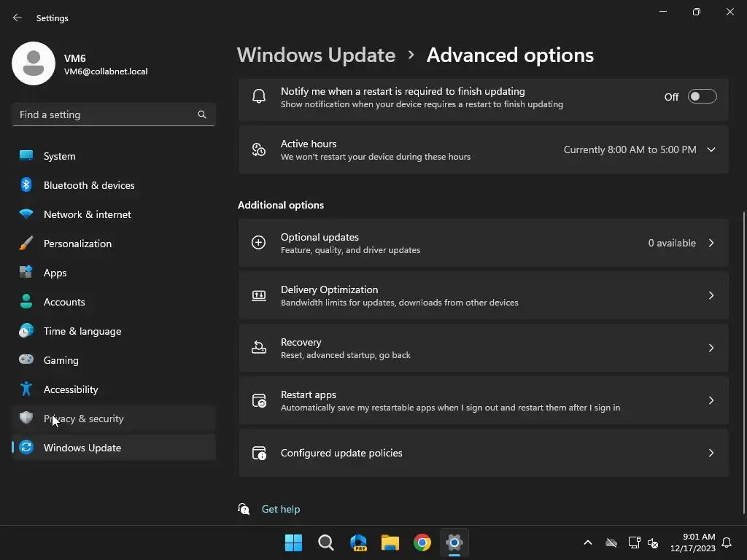Open Configured update policies via its chevron

711,453
